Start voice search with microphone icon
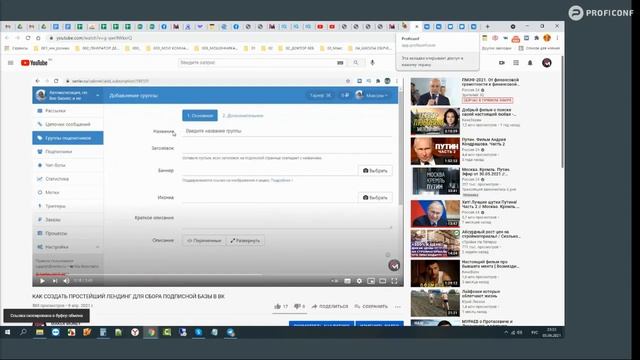The height and width of the screenshot is (360, 640). click(x=372, y=63)
